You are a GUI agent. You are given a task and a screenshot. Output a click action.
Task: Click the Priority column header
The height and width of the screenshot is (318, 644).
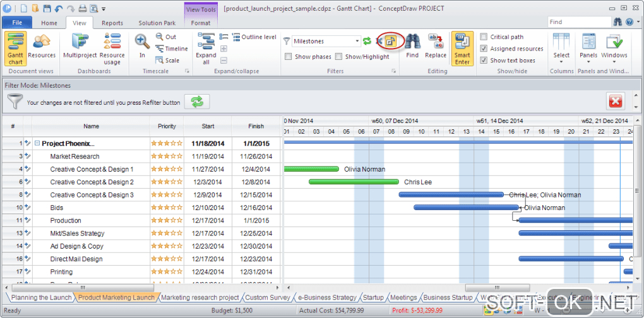pos(167,126)
